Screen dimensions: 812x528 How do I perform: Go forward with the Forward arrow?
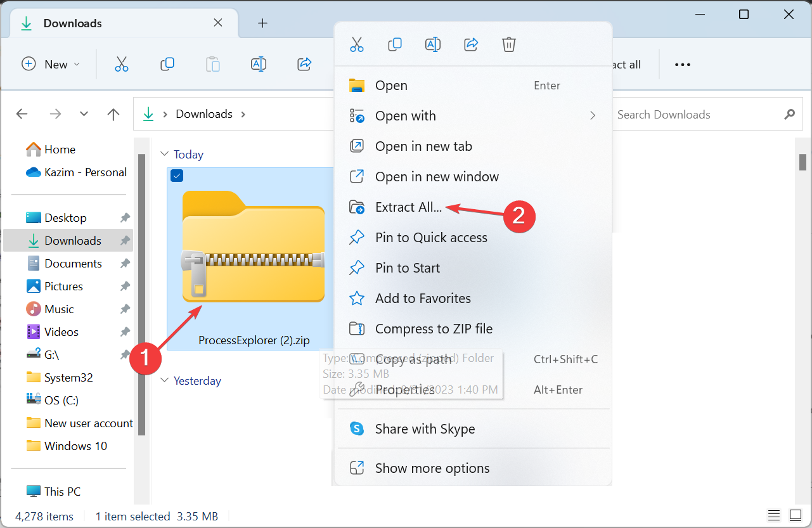[56, 114]
